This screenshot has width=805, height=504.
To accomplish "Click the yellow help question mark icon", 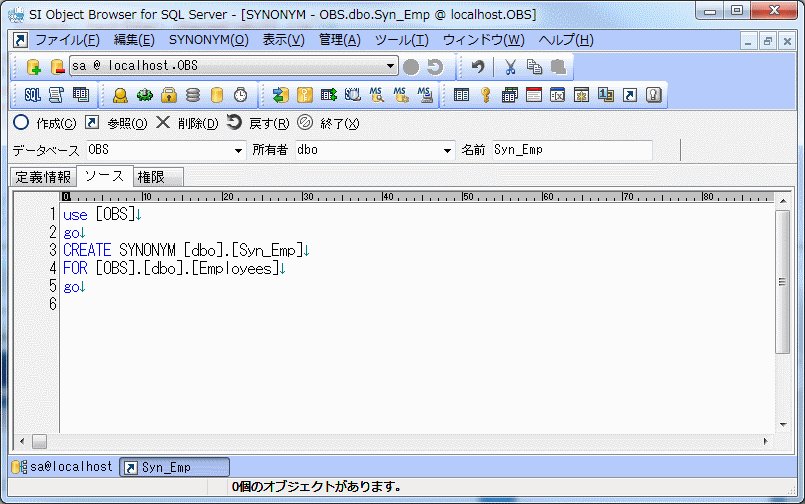I will (654, 95).
